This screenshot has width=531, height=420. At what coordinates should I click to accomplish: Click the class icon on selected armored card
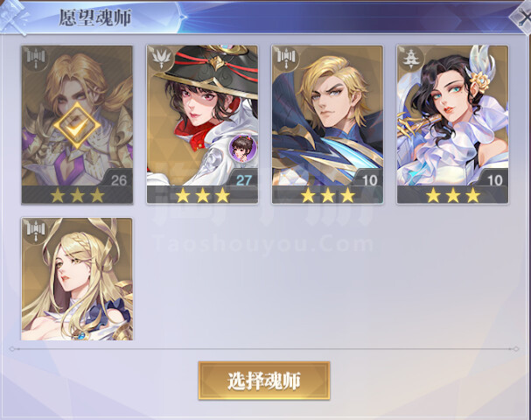click(36, 59)
